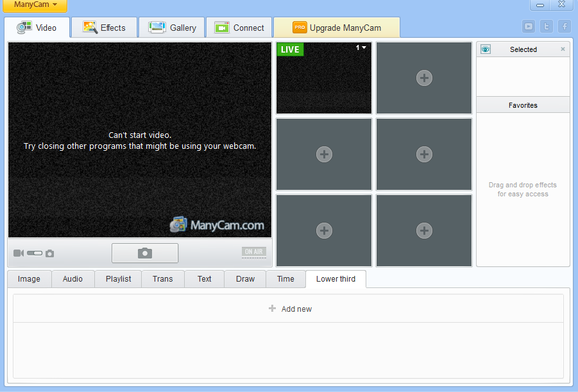Image resolution: width=578 pixels, height=392 pixels.
Task: Click the Twitter share icon
Action: pyautogui.click(x=546, y=26)
